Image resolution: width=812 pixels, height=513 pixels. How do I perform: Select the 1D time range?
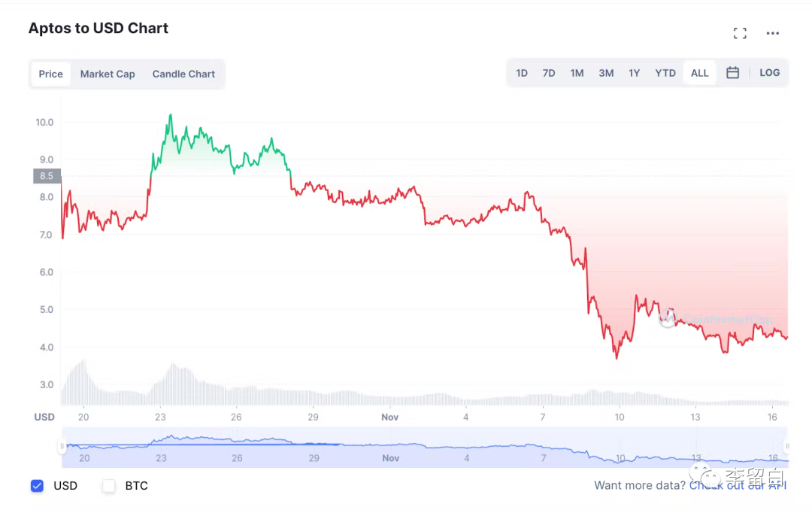[x=522, y=73]
